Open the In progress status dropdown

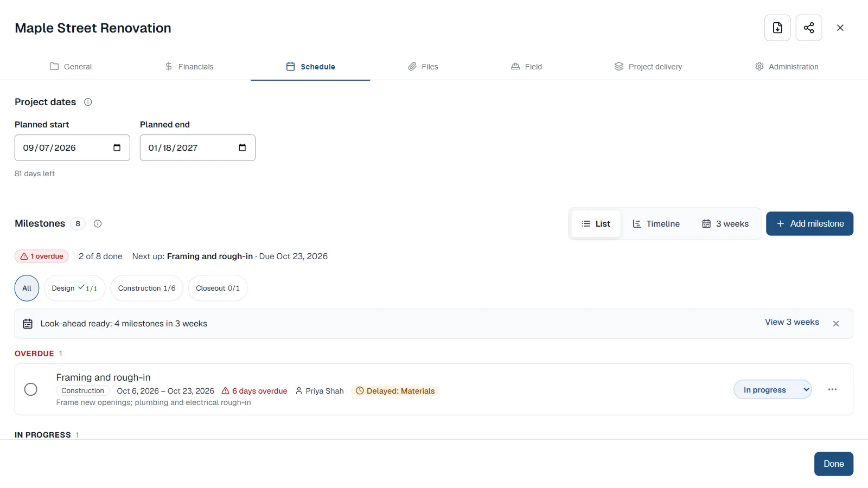click(x=773, y=389)
